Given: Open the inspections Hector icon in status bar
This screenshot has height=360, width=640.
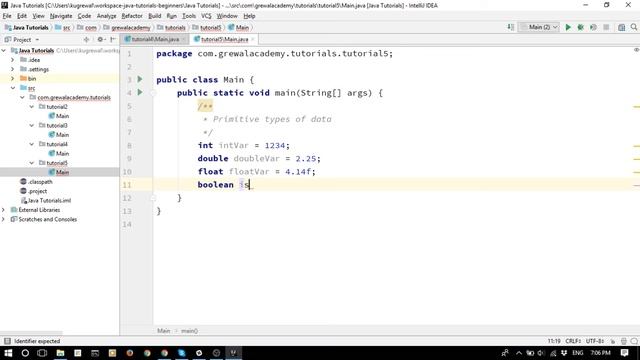Looking at the screenshot, I should tap(624, 341).
